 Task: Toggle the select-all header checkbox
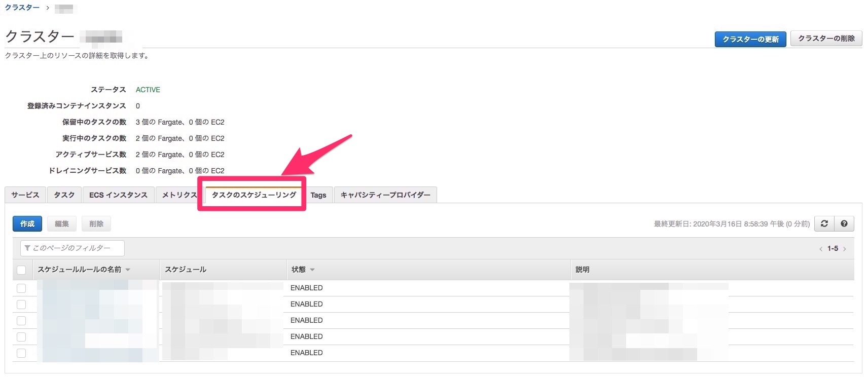point(21,270)
